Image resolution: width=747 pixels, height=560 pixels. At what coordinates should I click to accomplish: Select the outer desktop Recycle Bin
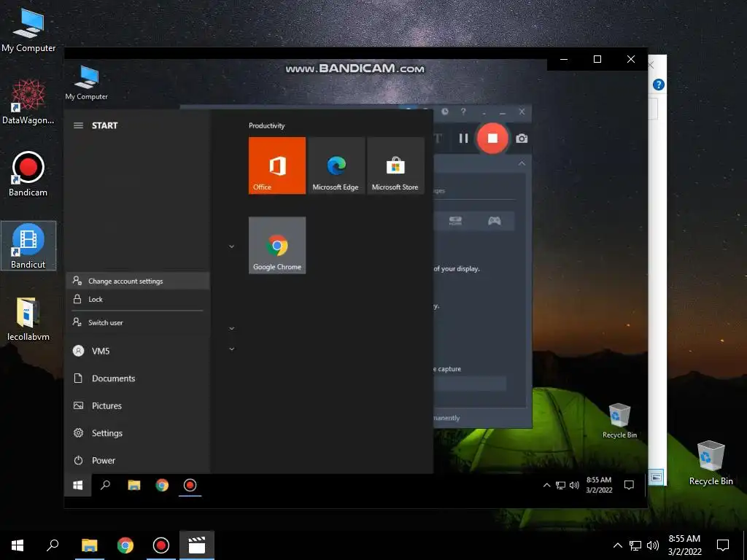(x=711, y=463)
